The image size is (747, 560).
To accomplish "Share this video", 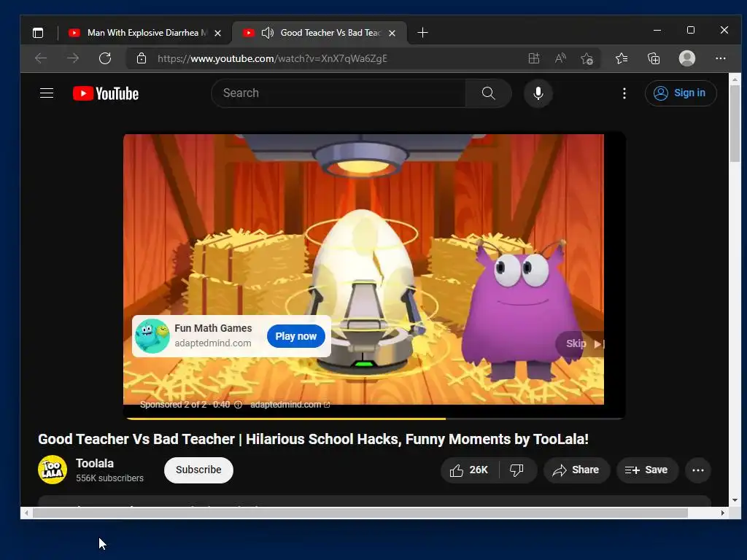I will pyautogui.click(x=576, y=470).
